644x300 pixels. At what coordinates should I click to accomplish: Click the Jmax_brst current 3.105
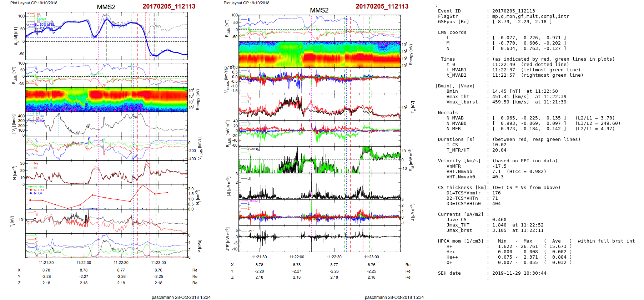click(499, 230)
